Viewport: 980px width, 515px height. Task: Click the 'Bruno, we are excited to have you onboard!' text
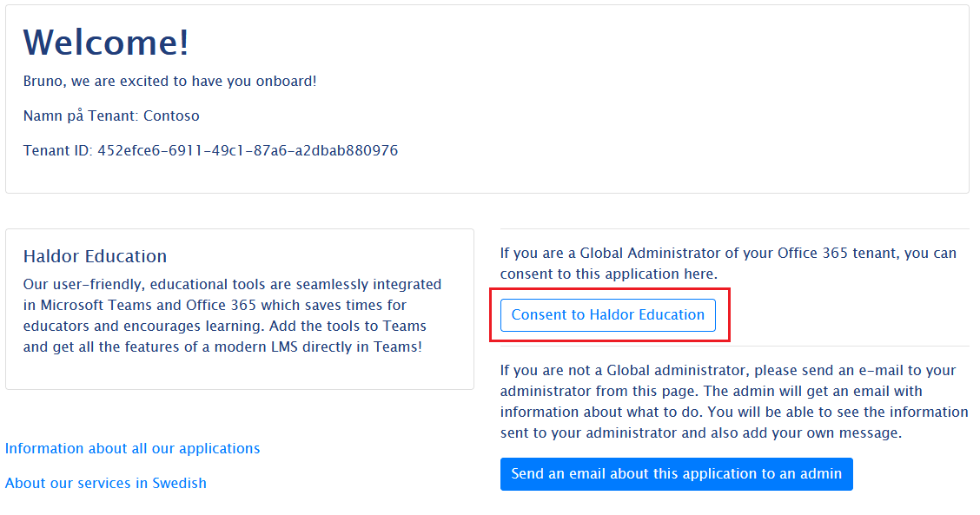(170, 82)
